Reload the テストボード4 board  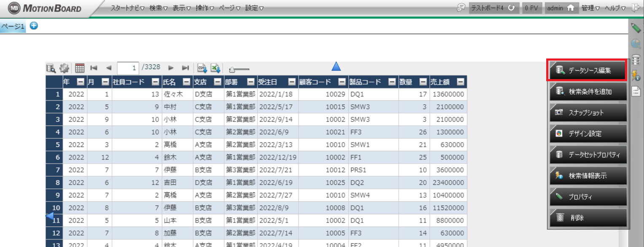512,8
